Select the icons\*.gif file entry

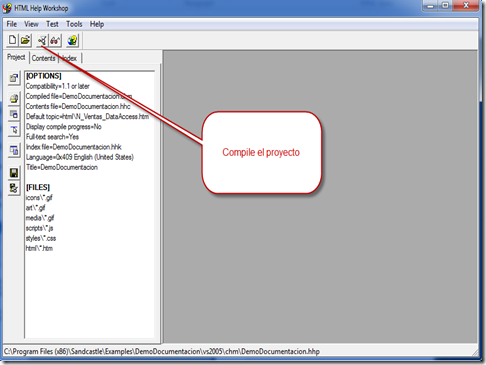click(39, 198)
